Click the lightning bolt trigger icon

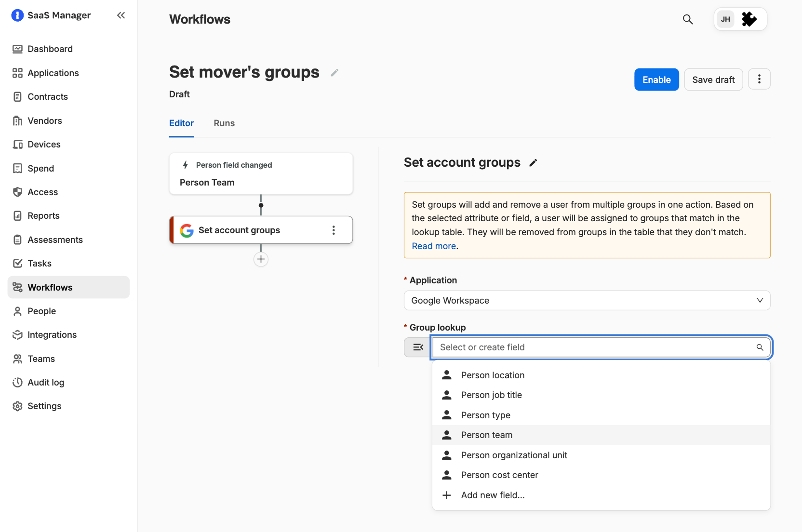pos(185,165)
